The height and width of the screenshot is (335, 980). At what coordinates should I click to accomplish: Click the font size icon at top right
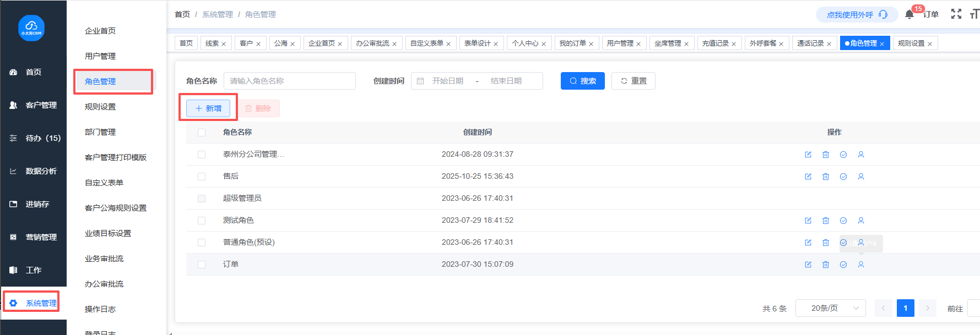974,14
